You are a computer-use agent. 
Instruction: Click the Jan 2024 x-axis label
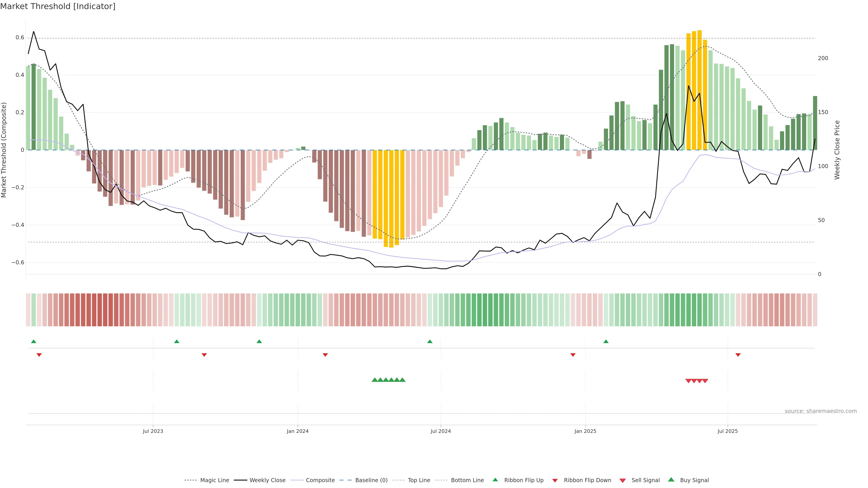click(297, 431)
